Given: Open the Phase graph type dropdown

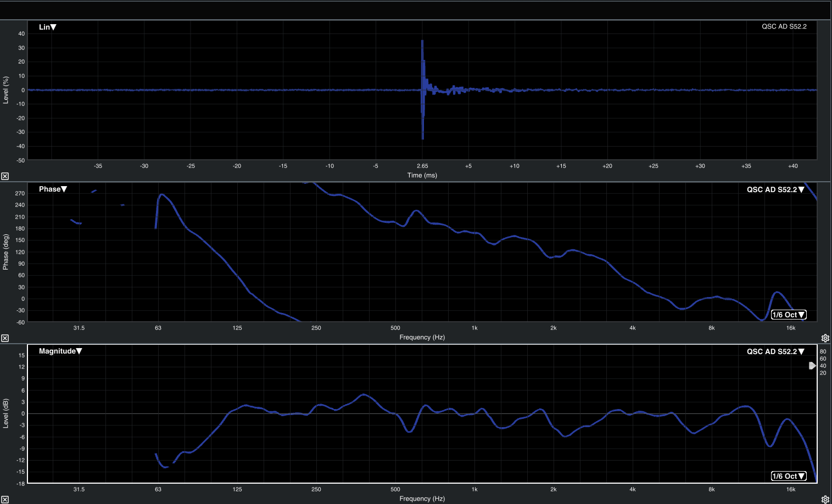Looking at the screenshot, I should click(53, 189).
